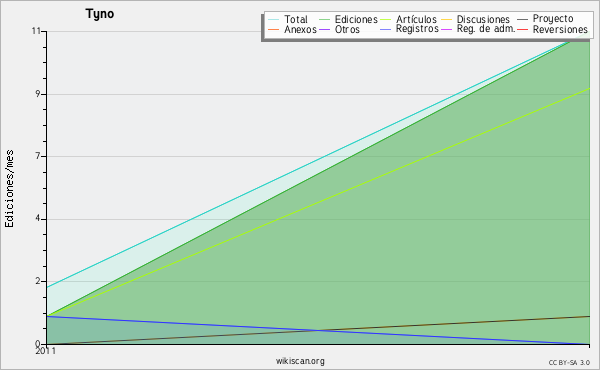Screen dimensions: 600x370
Task: Click the Proyecto legend color line
Action: tap(522, 20)
